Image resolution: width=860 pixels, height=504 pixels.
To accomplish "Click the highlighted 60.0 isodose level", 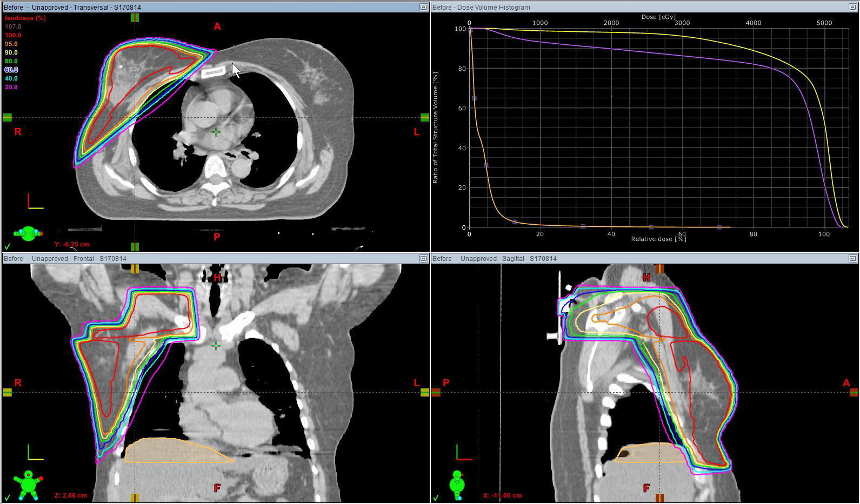I will 11,70.
